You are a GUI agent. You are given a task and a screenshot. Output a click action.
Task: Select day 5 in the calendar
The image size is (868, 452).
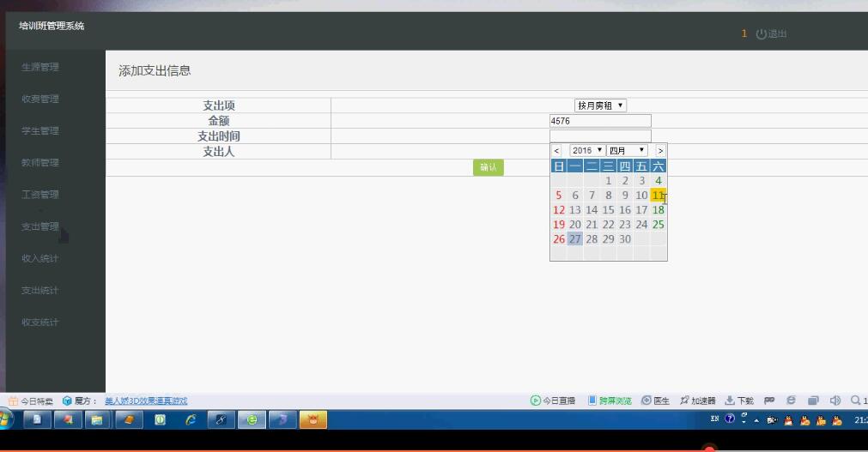point(559,196)
